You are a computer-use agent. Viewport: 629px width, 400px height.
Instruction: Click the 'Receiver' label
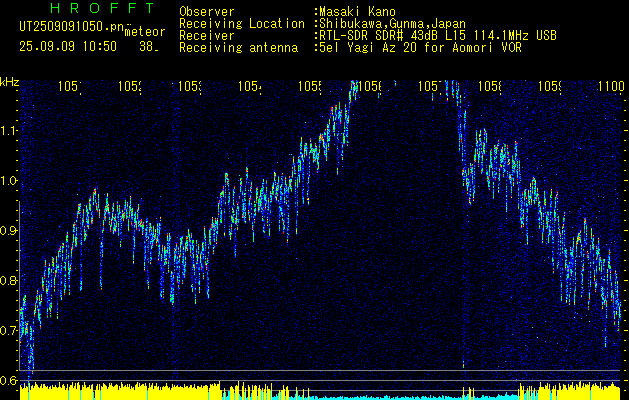[x=207, y=36]
